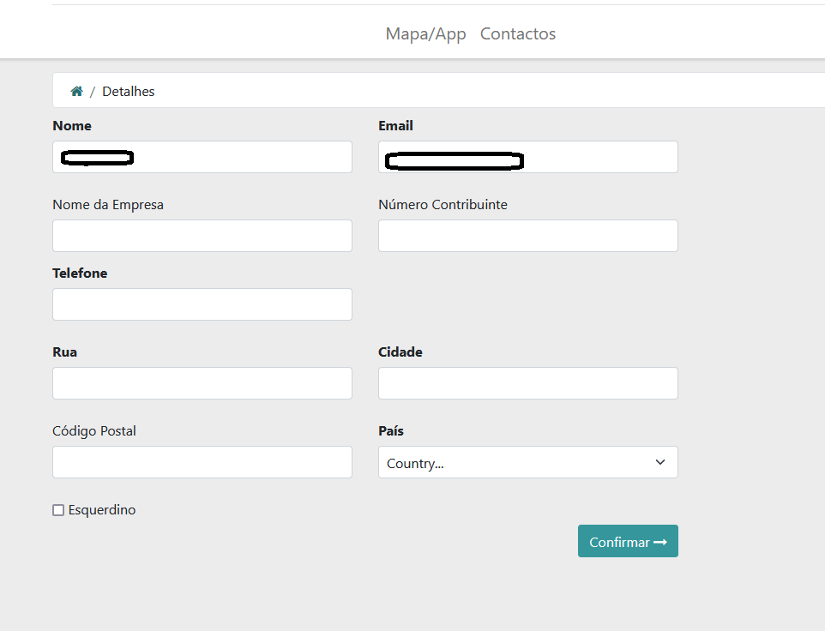Screen dimensions: 825x631
Task: Click the Telefone field label
Action: pos(80,273)
